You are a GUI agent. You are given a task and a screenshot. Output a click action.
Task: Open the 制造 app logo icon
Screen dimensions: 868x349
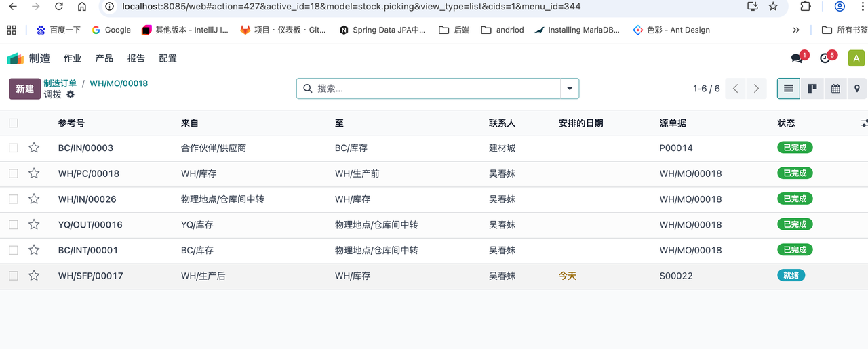click(15, 58)
